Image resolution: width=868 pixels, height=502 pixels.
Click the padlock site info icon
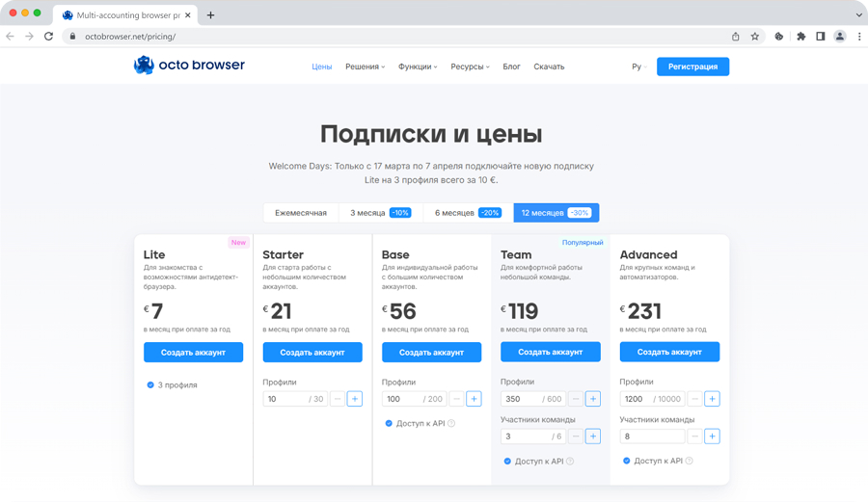click(x=72, y=37)
